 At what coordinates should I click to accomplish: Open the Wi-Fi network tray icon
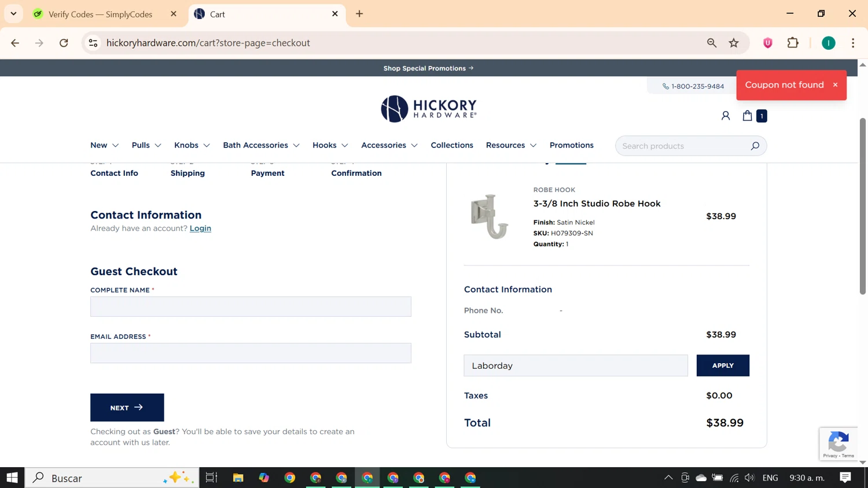click(734, 478)
